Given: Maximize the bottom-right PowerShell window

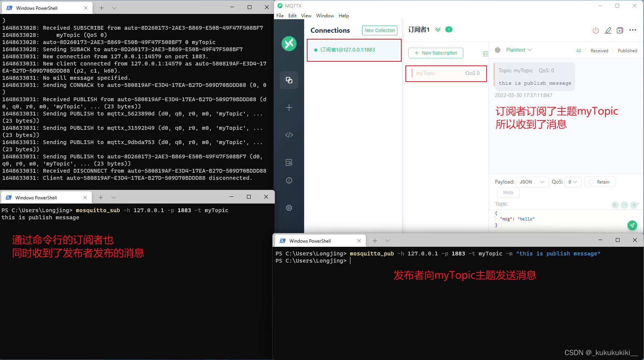Looking at the screenshot, I should click(618, 240).
